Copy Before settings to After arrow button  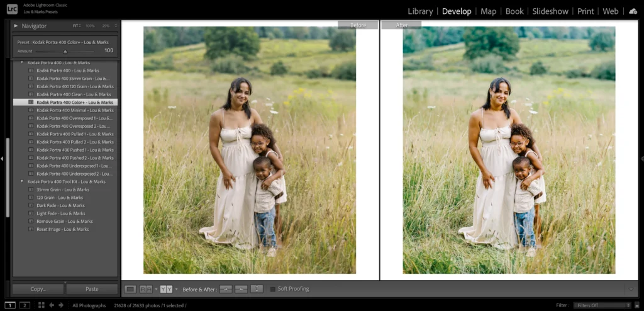[x=226, y=289]
